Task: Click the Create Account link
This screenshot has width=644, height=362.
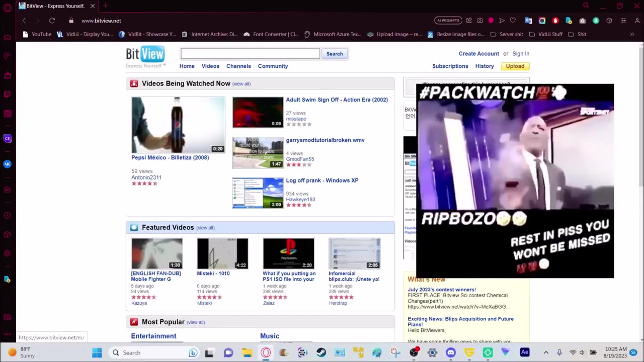Action: coord(478,53)
